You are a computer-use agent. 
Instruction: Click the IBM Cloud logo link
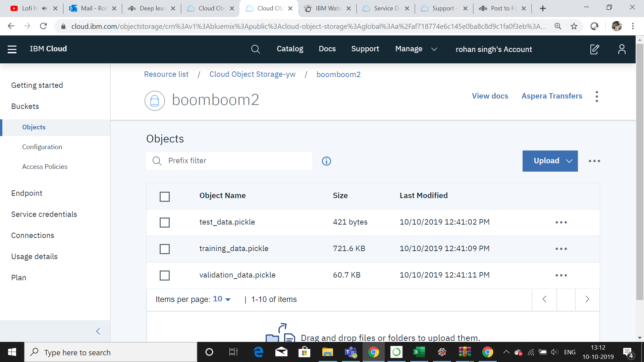click(x=48, y=49)
